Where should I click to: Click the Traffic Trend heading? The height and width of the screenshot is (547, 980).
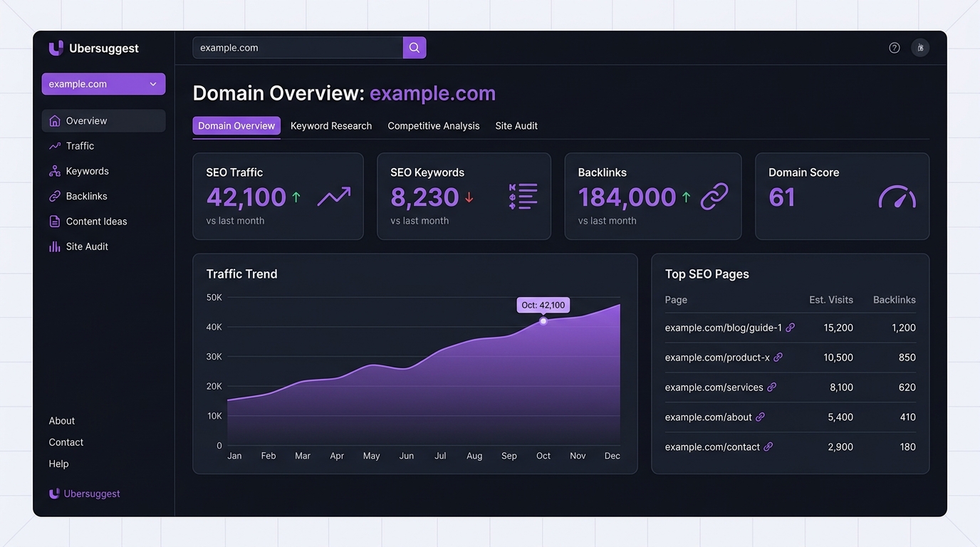pyautogui.click(x=241, y=274)
